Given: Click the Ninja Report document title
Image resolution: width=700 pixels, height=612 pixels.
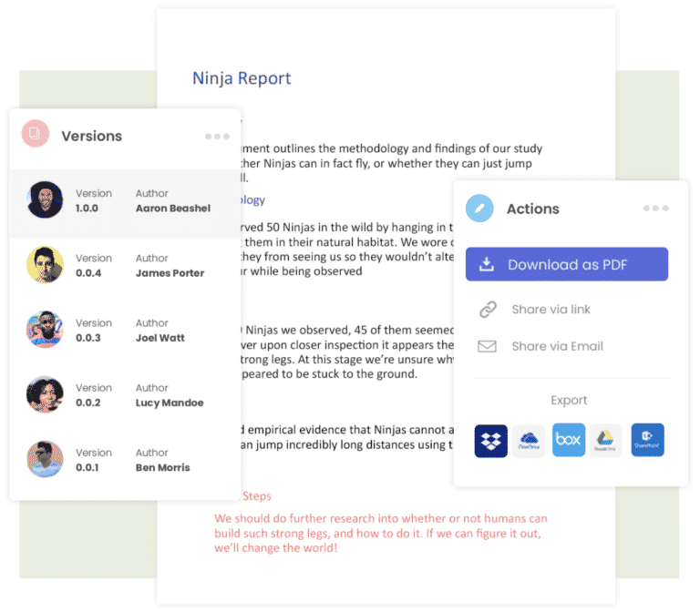Looking at the screenshot, I should pyautogui.click(x=242, y=78).
